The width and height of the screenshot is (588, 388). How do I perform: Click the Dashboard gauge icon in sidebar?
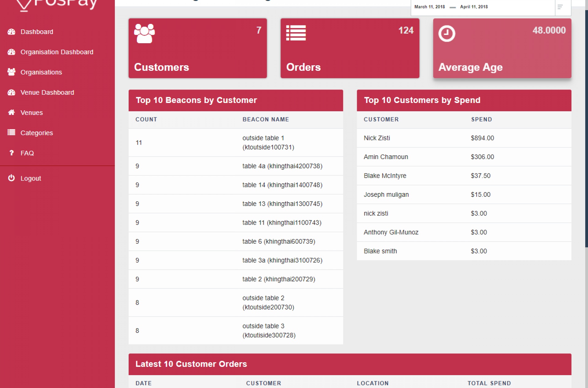click(11, 32)
